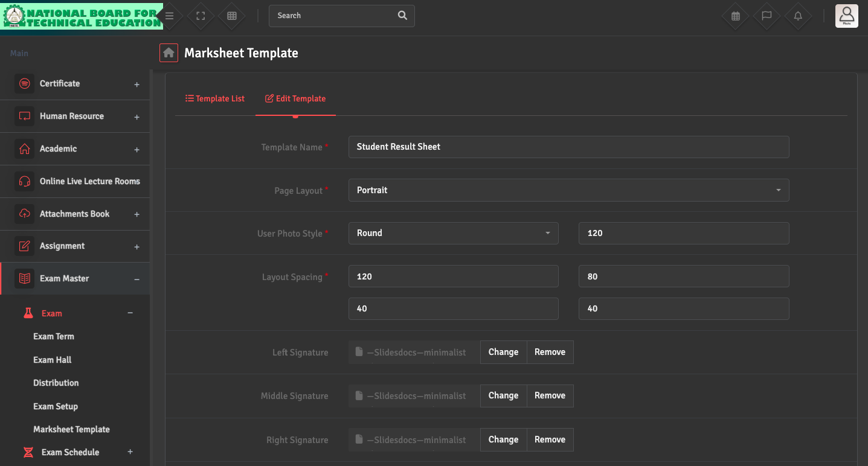This screenshot has width=868, height=466.
Task: Switch to the Template List tab
Action: coord(215,98)
